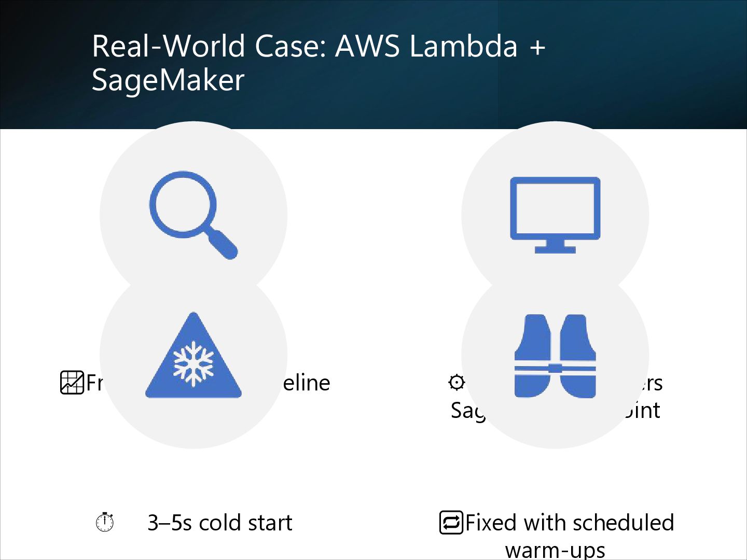The width and height of the screenshot is (747, 560).
Task: Select the stopwatch icon beside cold start
Action: point(105,522)
